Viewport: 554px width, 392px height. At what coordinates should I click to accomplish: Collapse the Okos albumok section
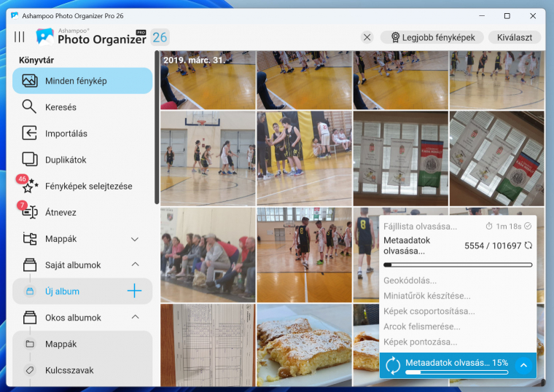[135, 318]
